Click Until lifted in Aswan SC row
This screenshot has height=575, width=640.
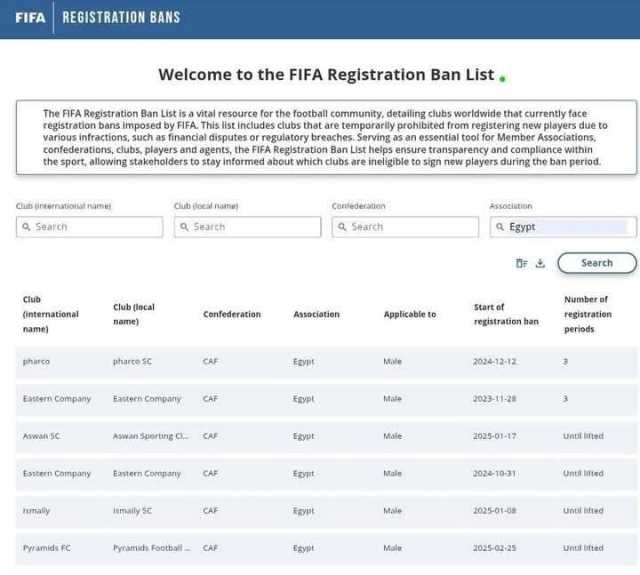click(x=583, y=436)
